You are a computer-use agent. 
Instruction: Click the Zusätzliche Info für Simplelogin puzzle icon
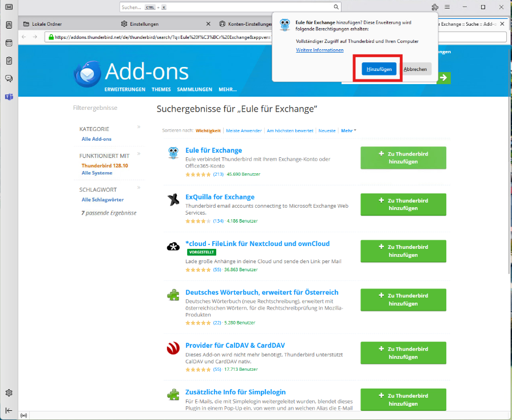click(x=173, y=394)
